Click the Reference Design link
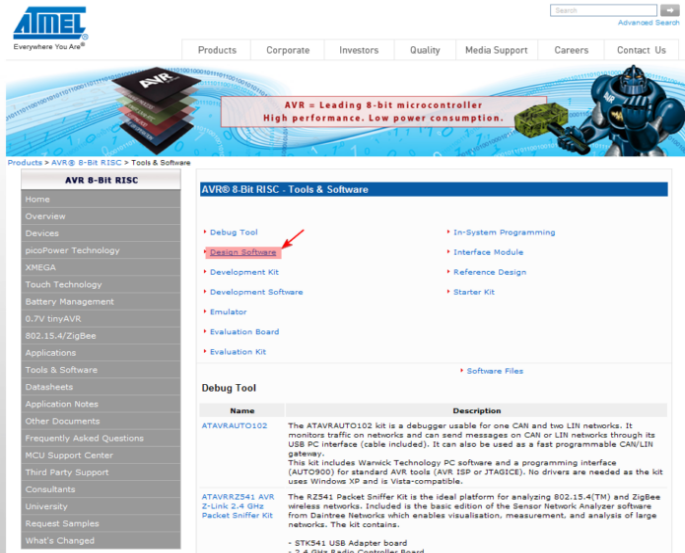685x553 pixels. point(490,272)
